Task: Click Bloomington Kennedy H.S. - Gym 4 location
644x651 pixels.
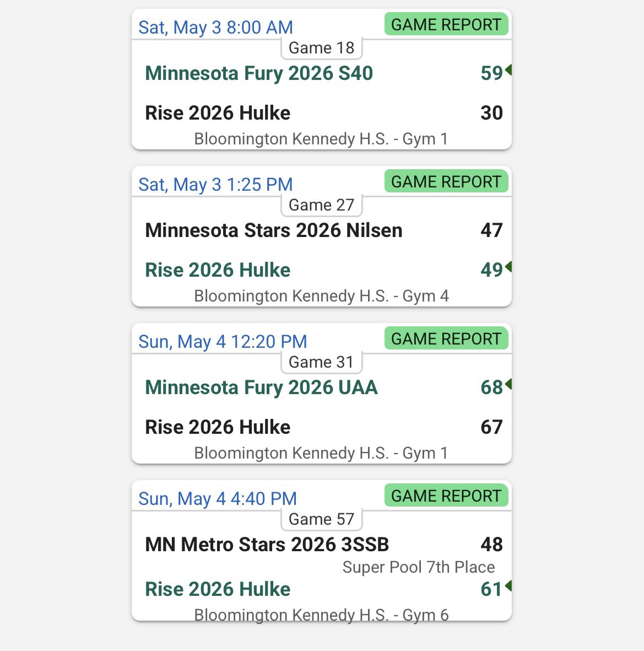Action: tap(322, 296)
